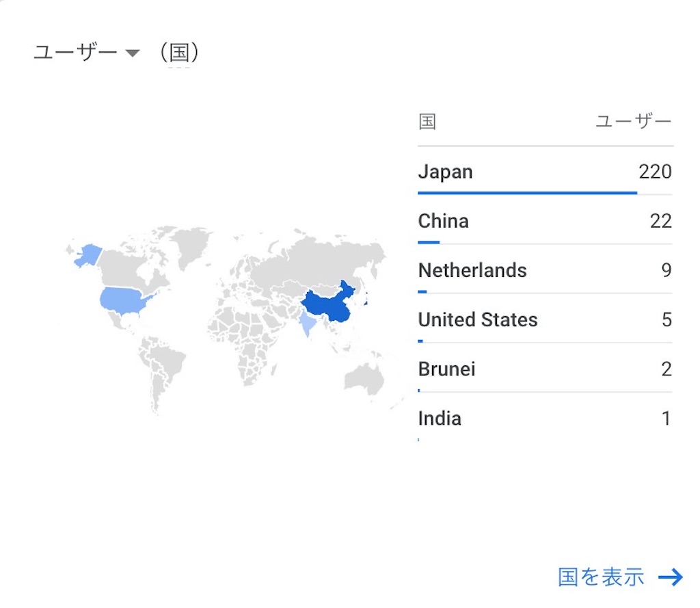Click the 国を表示 link

coord(601,577)
